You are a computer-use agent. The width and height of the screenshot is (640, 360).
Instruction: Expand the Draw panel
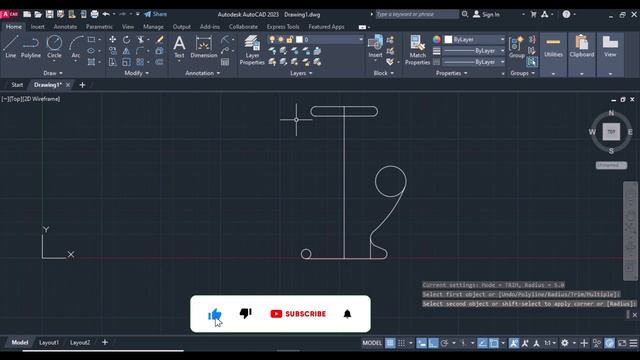click(53, 73)
